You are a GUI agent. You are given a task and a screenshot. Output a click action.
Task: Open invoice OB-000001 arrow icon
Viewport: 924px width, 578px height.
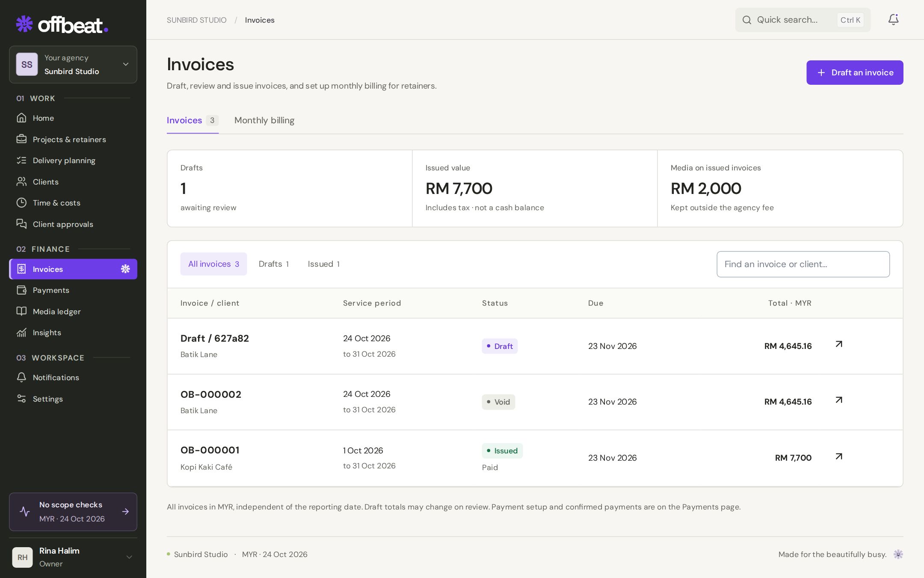pos(839,456)
